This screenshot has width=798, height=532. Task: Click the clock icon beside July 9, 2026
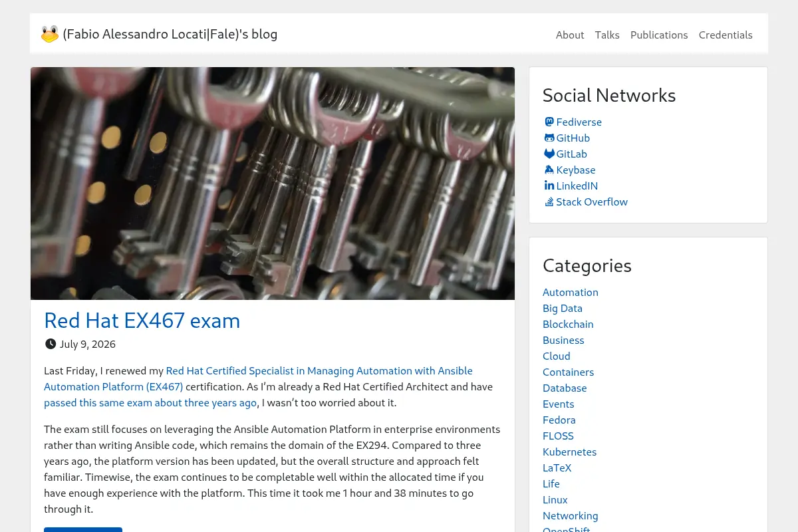pyautogui.click(x=51, y=344)
